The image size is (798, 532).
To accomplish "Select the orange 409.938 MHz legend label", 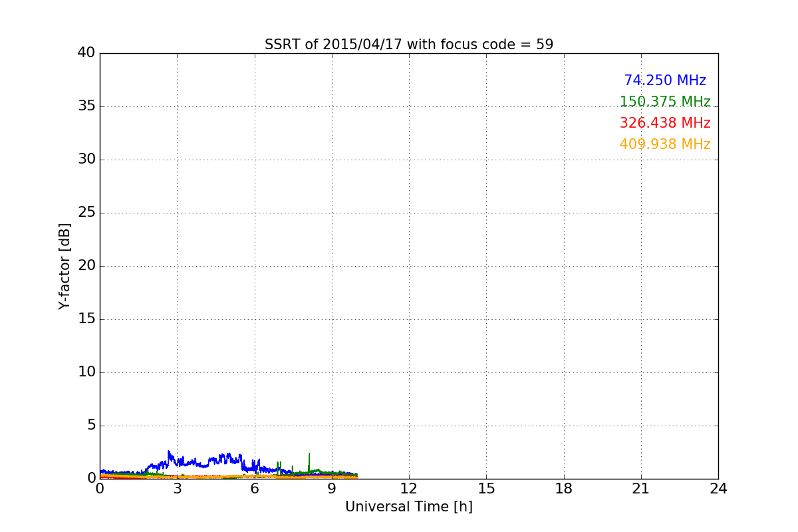I will 665,144.
